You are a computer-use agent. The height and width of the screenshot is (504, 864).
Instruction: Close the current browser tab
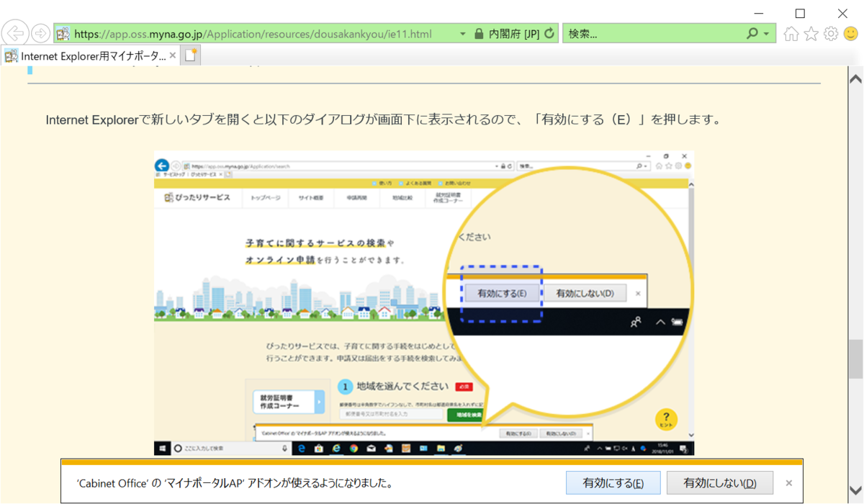click(172, 55)
